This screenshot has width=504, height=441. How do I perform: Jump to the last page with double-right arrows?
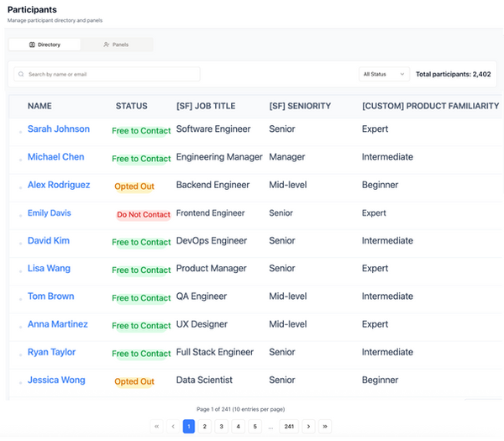click(325, 427)
